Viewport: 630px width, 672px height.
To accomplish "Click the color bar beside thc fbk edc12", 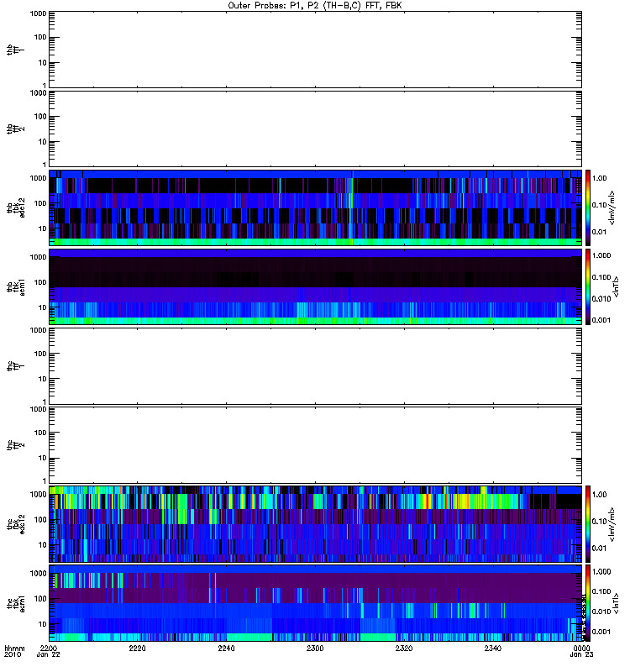I will click(588, 524).
